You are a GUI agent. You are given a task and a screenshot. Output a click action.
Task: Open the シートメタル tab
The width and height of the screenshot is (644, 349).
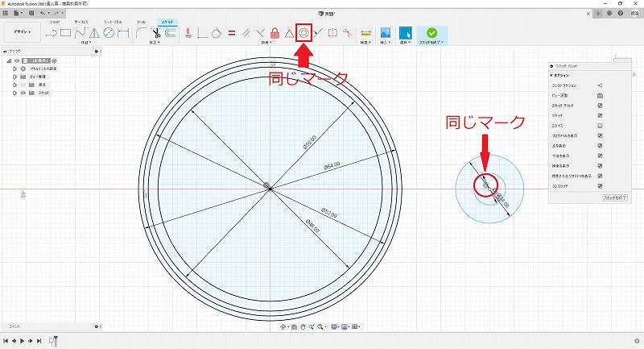[113, 22]
